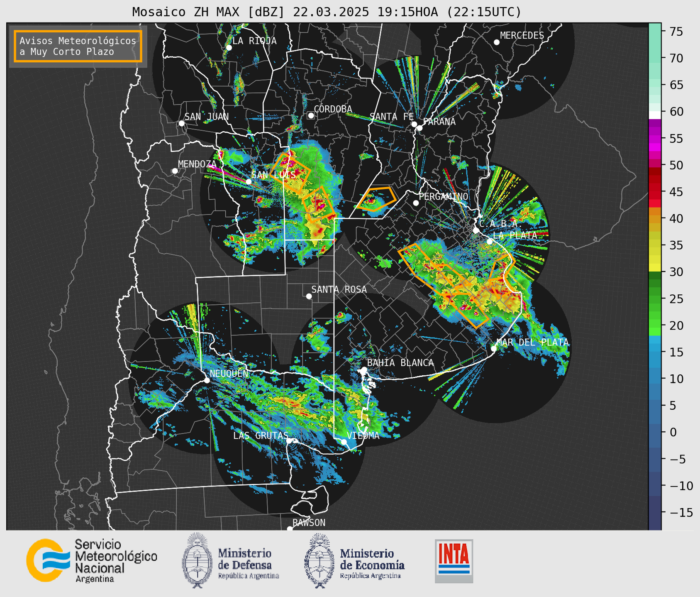
Task: Click the 45 dBZ scale tick label
Action: [x=676, y=192]
